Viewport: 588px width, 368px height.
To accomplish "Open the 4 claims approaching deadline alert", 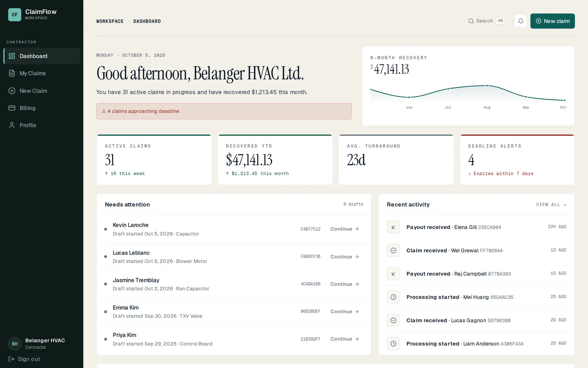I will coord(224,111).
